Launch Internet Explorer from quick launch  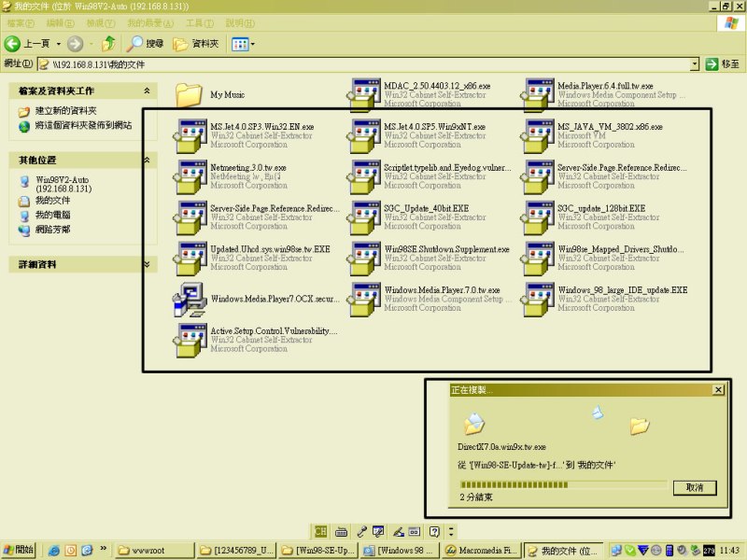click(x=54, y=551)
